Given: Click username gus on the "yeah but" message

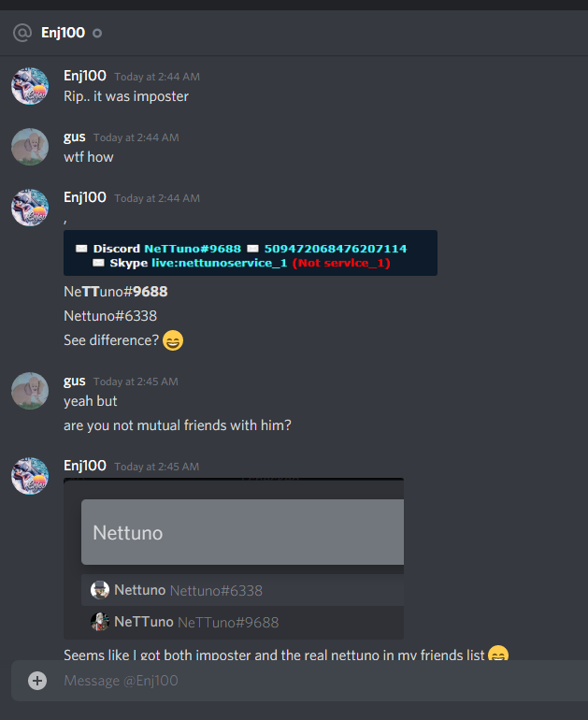Looking at the screenshot, I should coord(75,382).
